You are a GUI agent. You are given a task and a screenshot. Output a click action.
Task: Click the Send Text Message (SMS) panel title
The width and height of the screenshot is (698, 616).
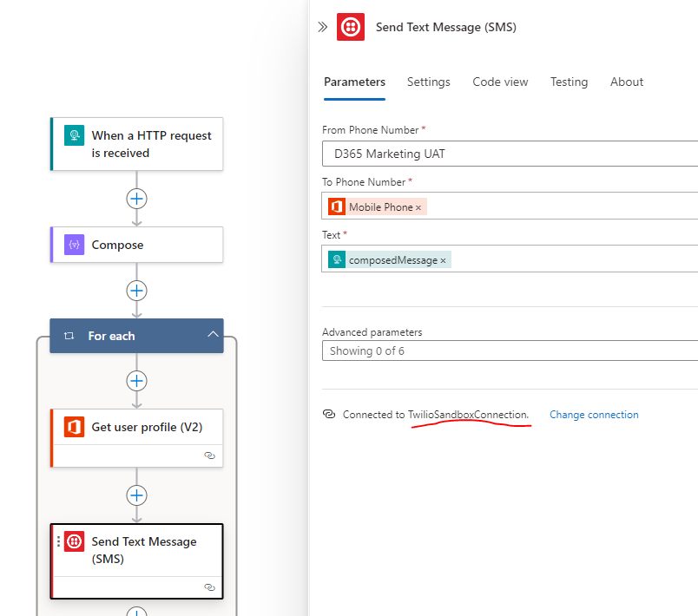446,27
